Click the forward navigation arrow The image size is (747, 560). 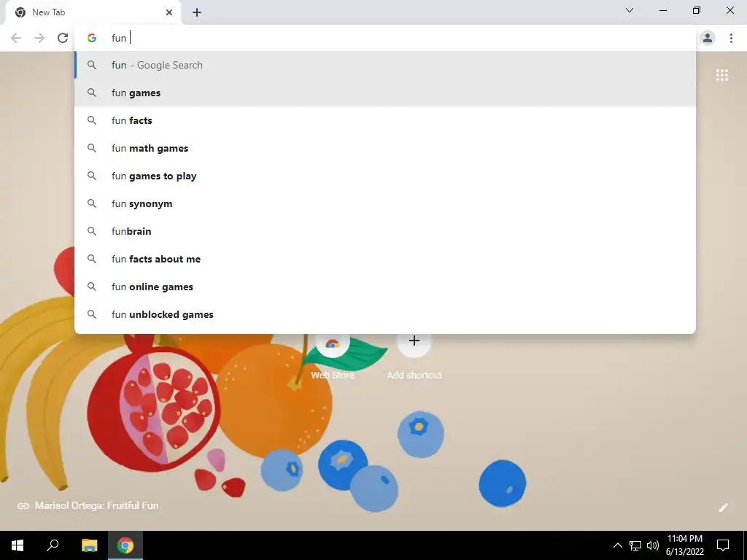pyautogui.click(x=39, y=38)
